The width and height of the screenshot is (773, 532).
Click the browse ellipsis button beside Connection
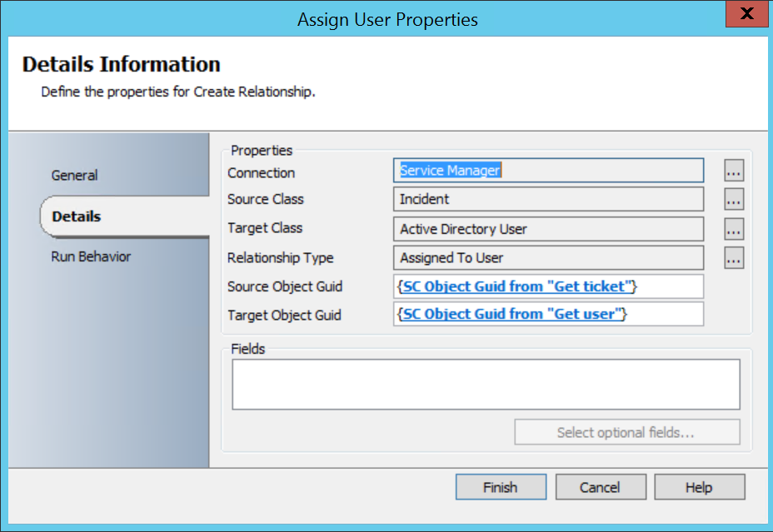point(733,172)
